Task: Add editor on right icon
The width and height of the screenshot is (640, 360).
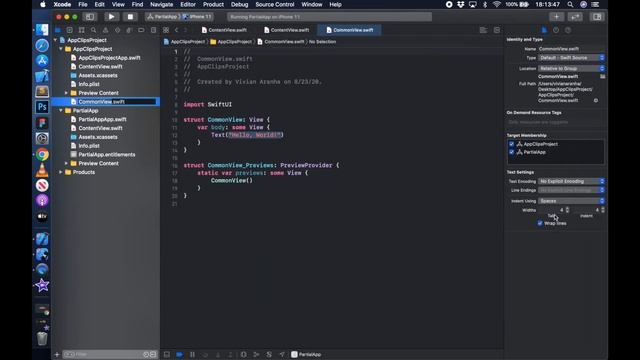Action: click(497, 30)
